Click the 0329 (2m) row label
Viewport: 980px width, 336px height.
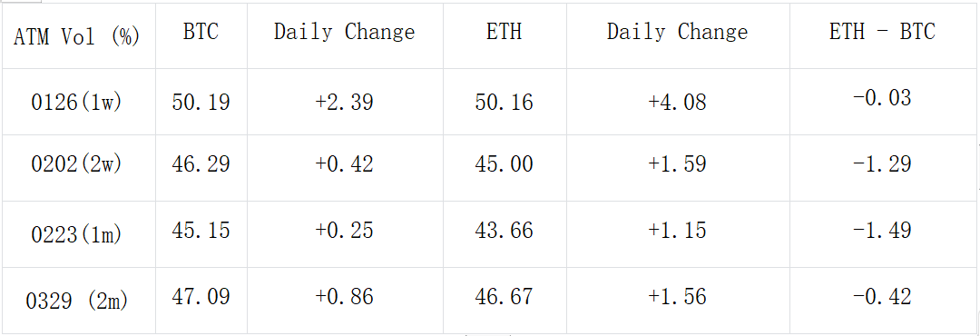(79, 301)
